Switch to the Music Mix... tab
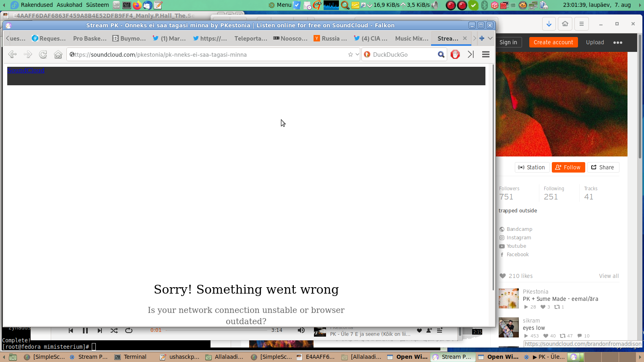 (411, 38)
